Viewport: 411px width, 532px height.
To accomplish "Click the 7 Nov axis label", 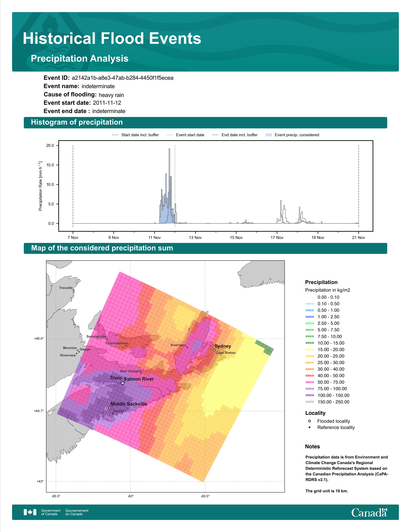I will (x=73, y=237).
